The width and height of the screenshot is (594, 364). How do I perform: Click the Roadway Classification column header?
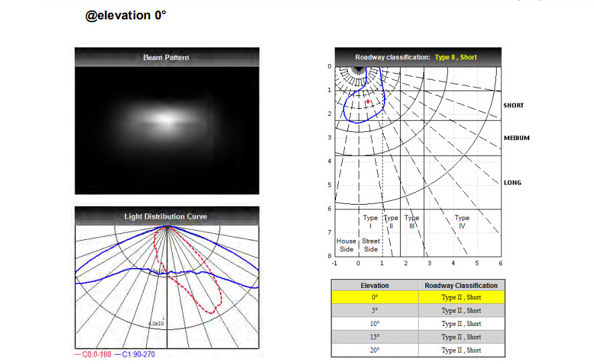point(461,285)
